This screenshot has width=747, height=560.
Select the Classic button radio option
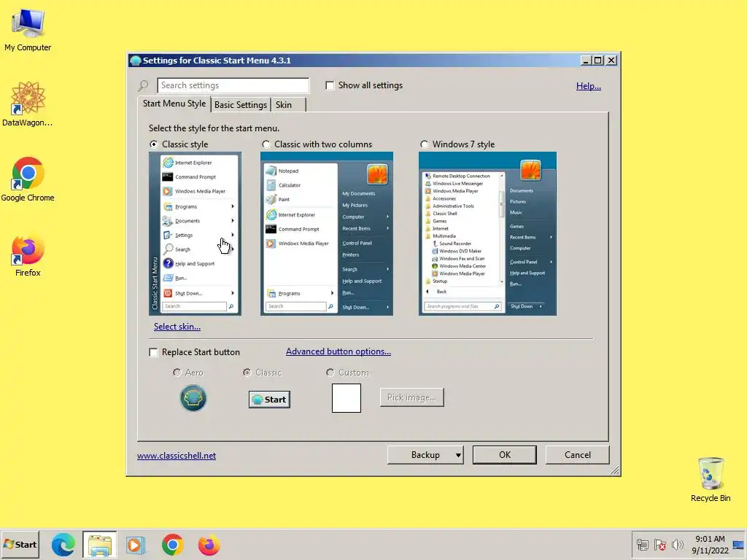(x=247, y=373)
